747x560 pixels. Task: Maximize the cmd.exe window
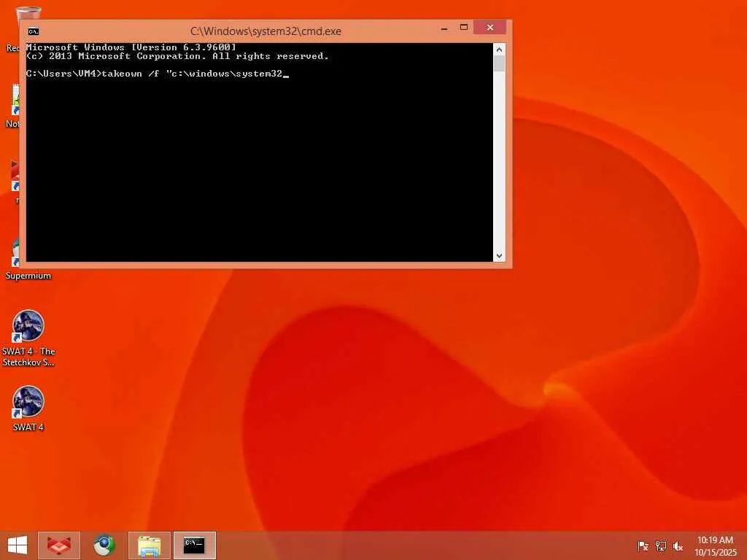point(463,28)
